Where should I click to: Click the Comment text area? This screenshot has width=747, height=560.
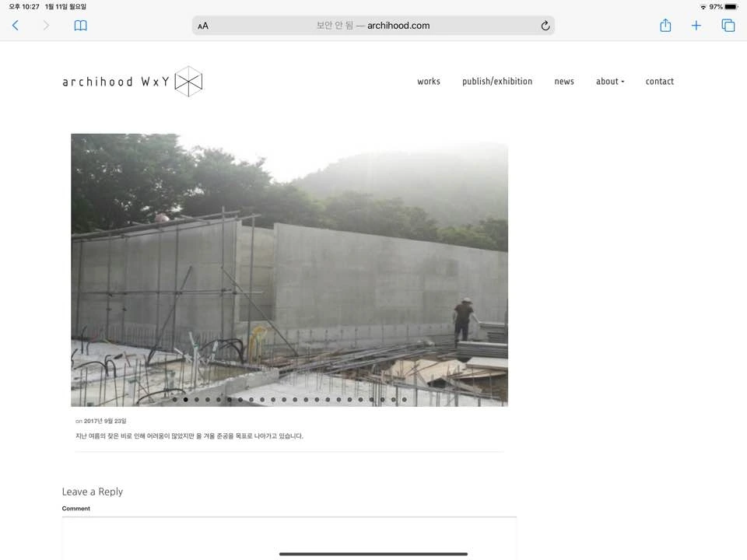(x=289, y=538)
